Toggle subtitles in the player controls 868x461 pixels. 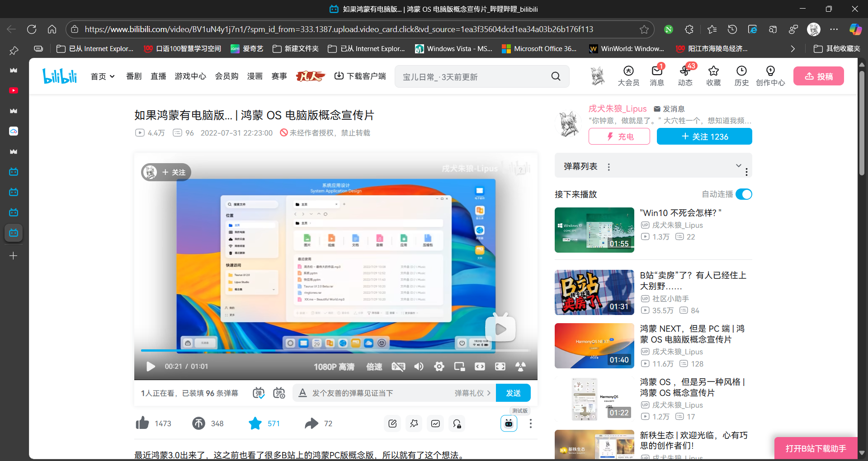pyautogui.click(x=398, y=367)
